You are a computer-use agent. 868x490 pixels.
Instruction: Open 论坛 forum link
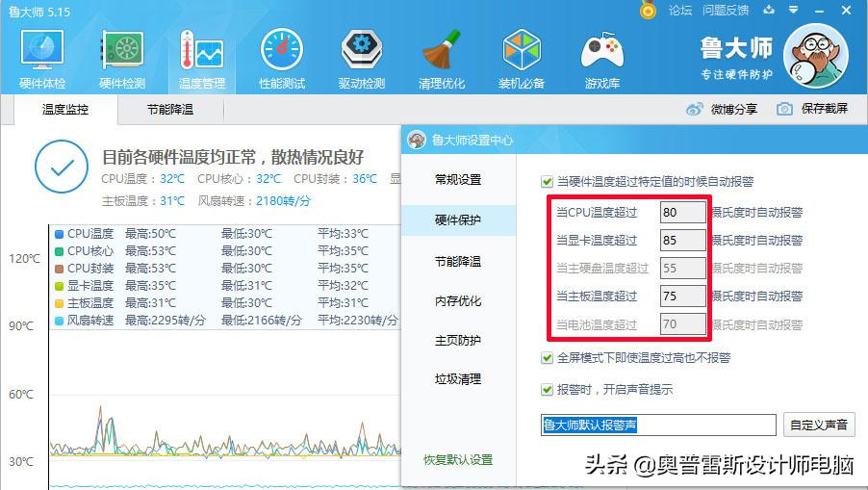click(679, 10)
